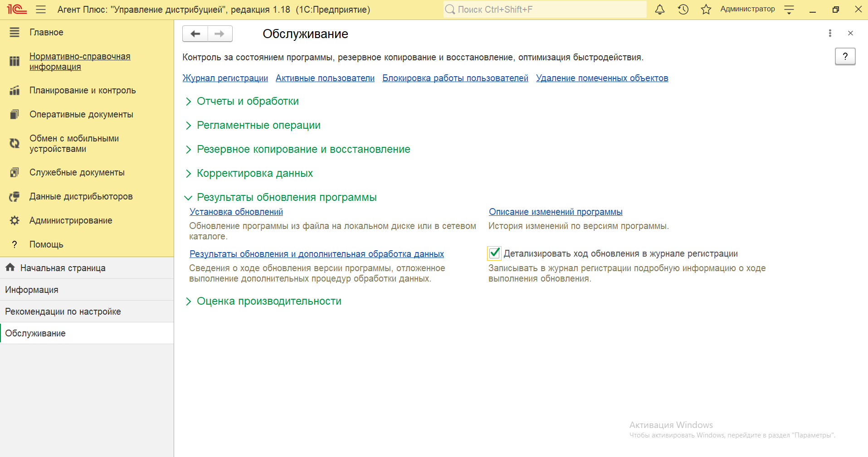
Task: Open favorites star icon
Action: (x=706, y=10)
